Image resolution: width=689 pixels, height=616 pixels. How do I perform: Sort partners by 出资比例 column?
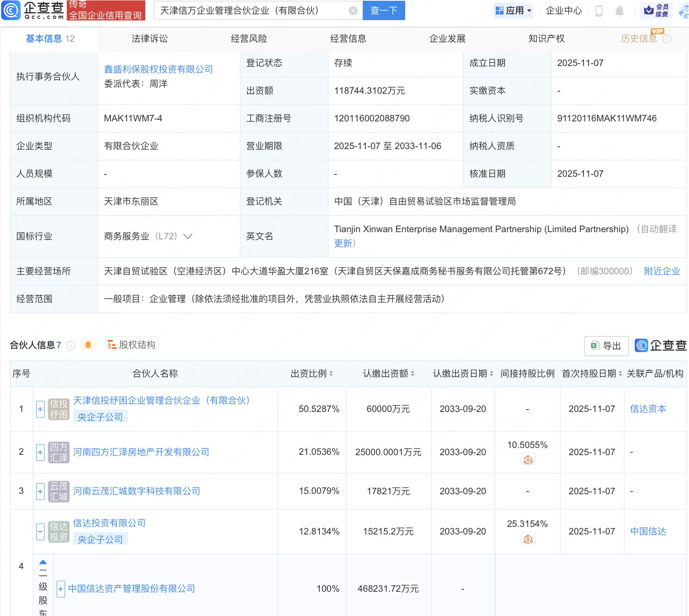click(x=331, y=374)
